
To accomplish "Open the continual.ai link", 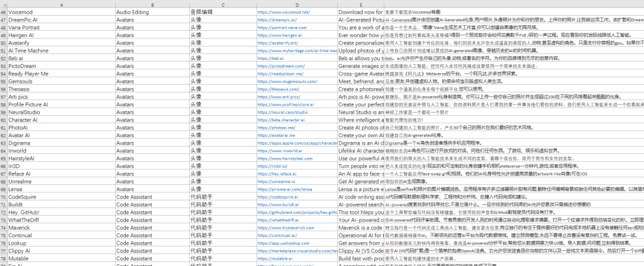I will (277, 235).
